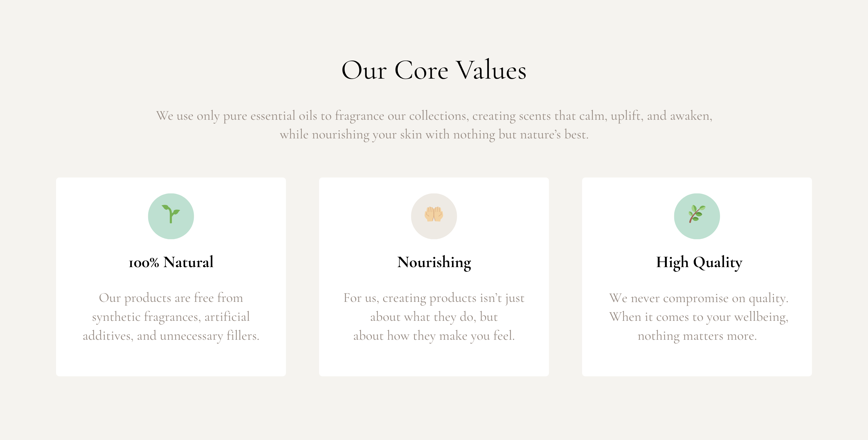Click the line "additives, and unnecessary fillers."

tap(171, 336)
